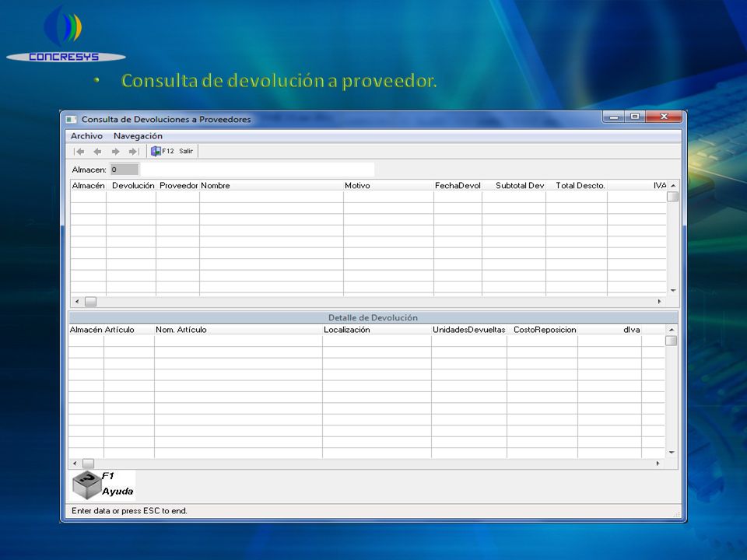Click the left arrow of the detail grid's horizontal scrollbar
Screen dimensions: 747x560
(x=75, y=464)
